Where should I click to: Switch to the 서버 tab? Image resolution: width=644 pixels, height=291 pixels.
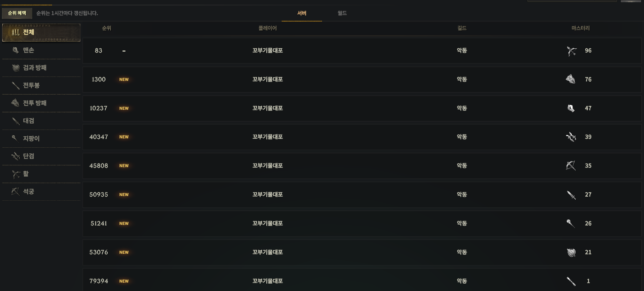coord(302,13)
